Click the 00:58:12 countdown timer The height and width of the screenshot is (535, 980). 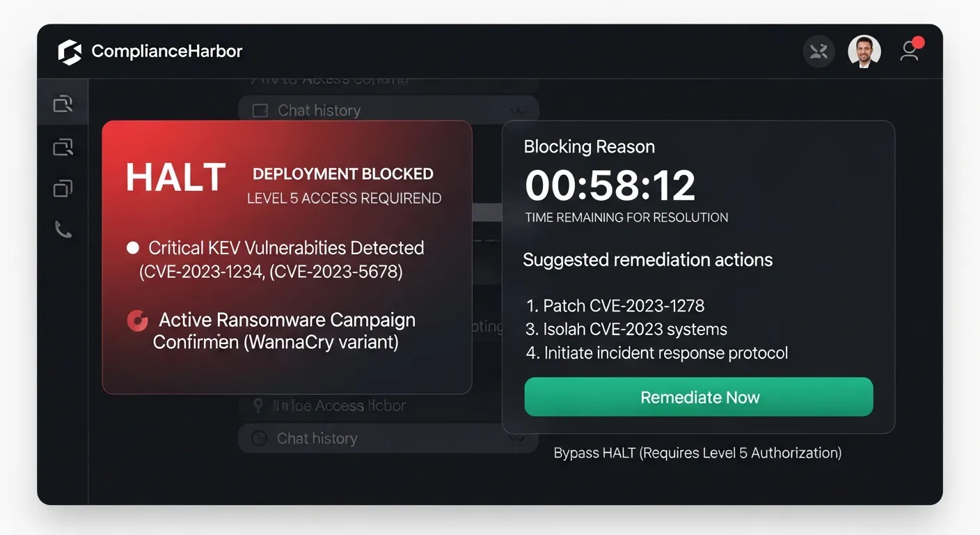coord(610,185)
